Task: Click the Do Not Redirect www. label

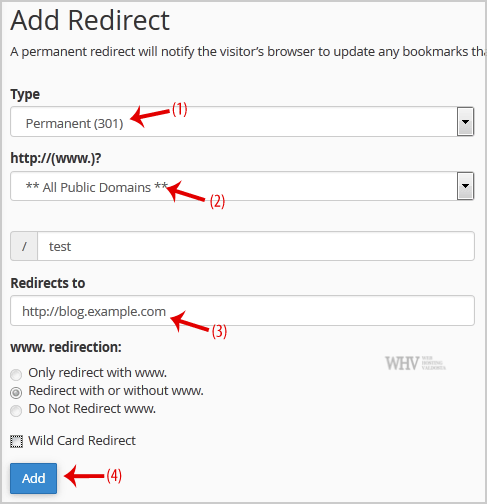Action: 92,409
